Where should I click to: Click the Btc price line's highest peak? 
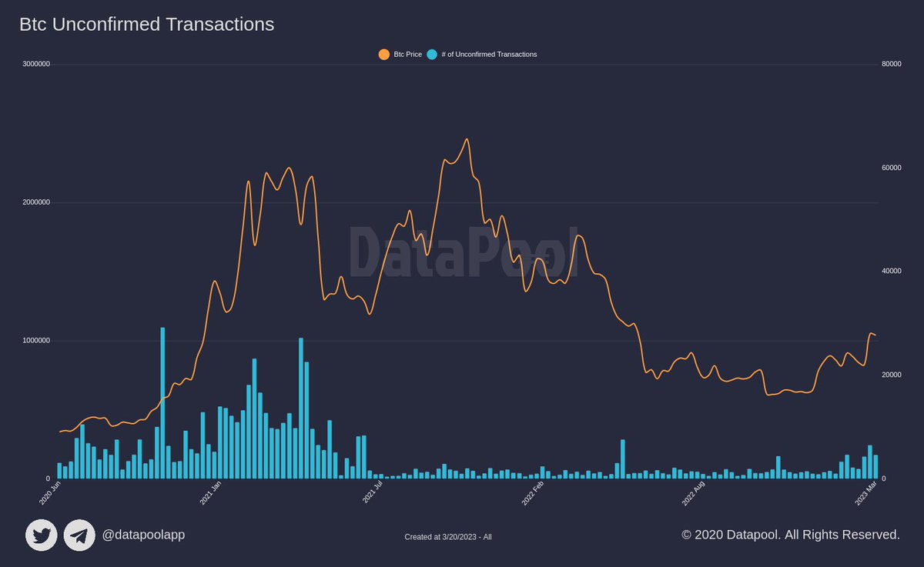467,140
